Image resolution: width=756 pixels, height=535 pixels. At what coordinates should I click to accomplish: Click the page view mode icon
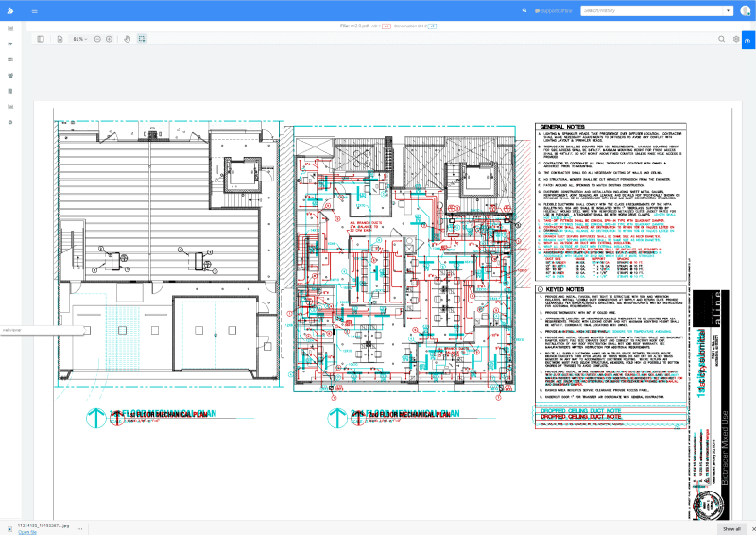[60, 39]
